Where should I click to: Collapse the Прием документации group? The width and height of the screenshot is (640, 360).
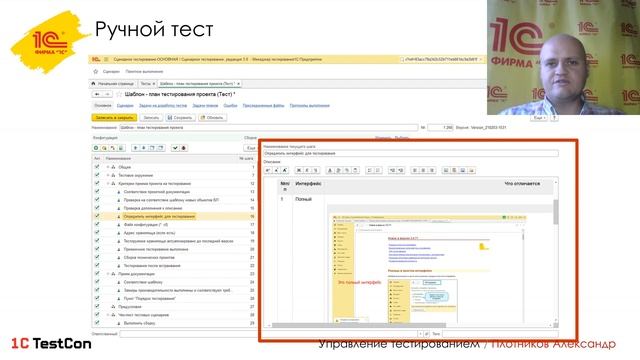click(x=108, y=274)
